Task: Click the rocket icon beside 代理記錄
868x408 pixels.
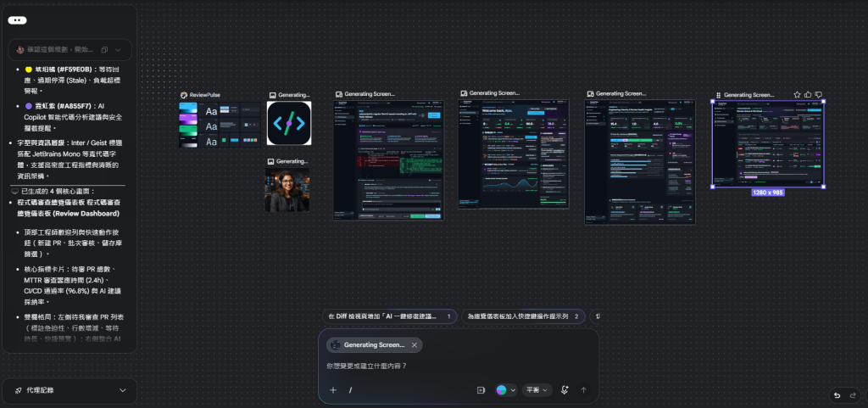Action: 19,390
